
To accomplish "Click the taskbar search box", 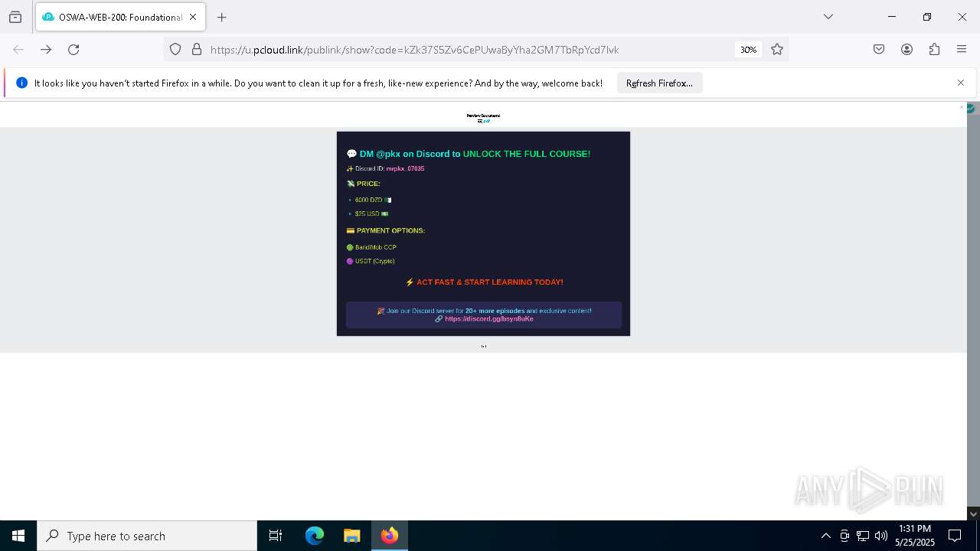I will click(x=147, y=536).
